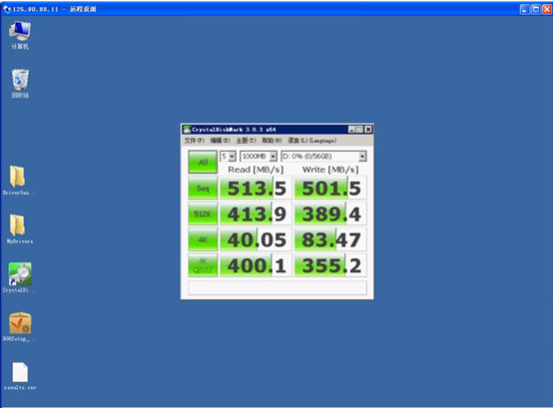Click the 4K write result 83.47
Viewport: 554px width, 408px height.
click(330, 240)
